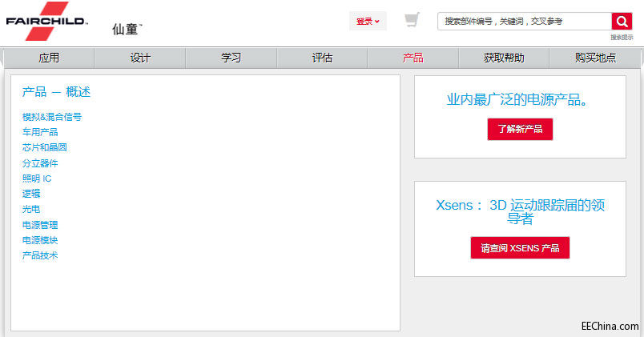Open the 设计 menu tab
Image resolution: width=644 pixels, height=337 pixels.
pyautogui.click(x=140, y=58)
